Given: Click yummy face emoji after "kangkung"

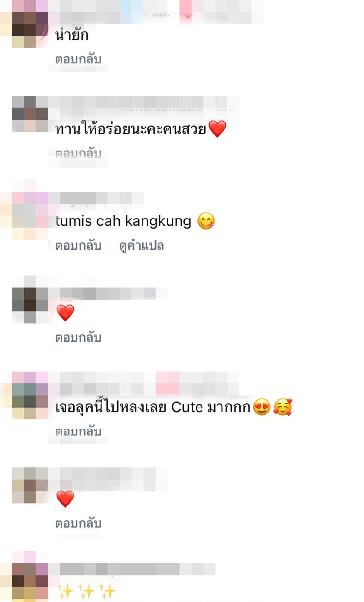Looking at the screenshot, I should point(206,221).
